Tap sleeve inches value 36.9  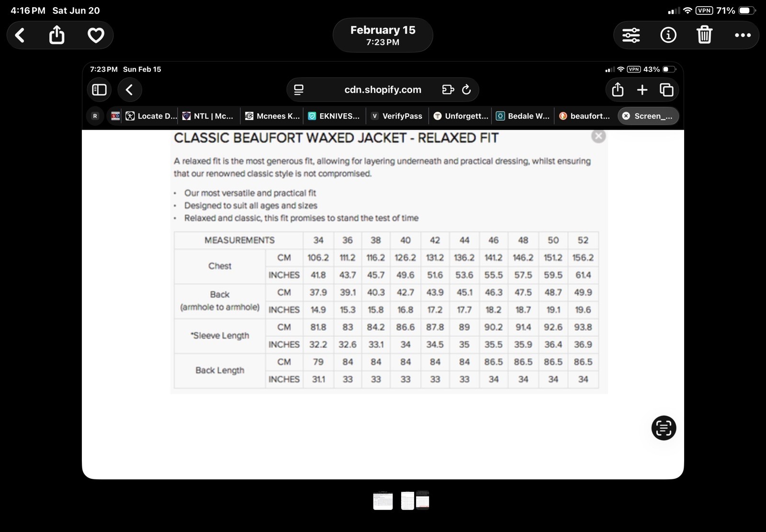click(583, 344)
